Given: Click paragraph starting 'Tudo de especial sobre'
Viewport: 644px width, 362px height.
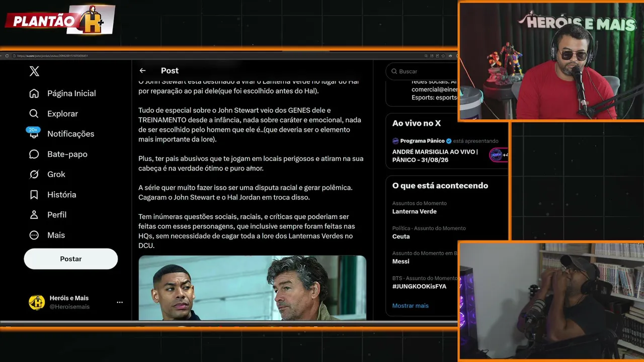Looking at the screenshot, I should 250,125.
